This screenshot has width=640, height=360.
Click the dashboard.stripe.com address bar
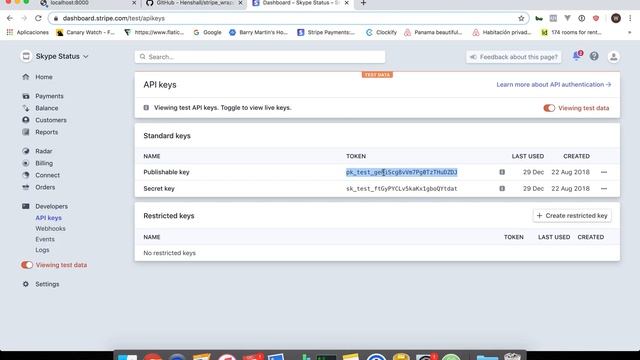point(288,18)
